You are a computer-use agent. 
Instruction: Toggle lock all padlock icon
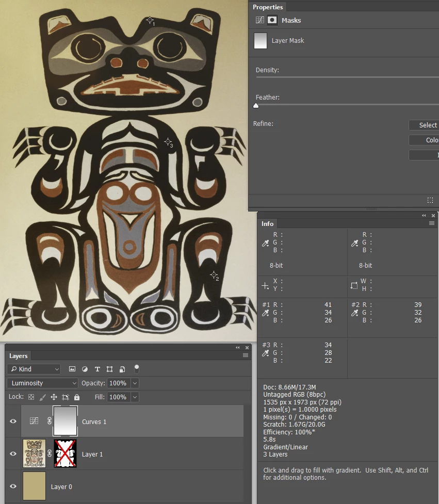pyautogui.click(x=77, y=397)
